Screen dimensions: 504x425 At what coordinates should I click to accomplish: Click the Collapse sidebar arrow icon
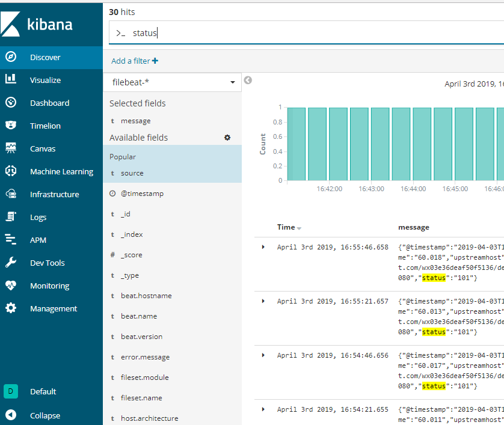point(11,415)
